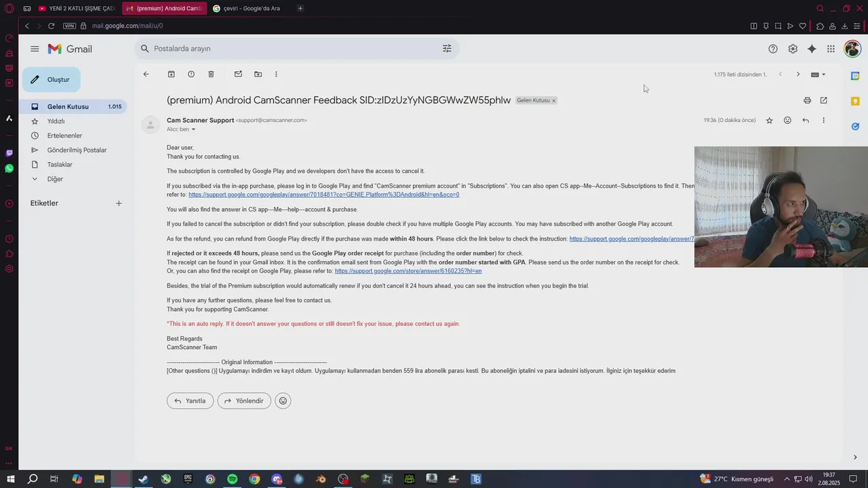Mark the email as unread
868x488 pixels.
pos(238,74)
